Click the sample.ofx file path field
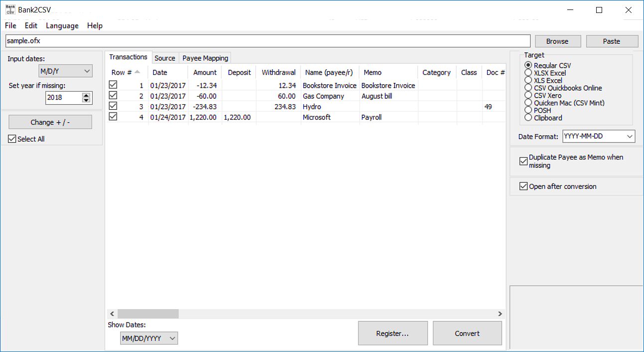644x352 pixels. point(268,41)
